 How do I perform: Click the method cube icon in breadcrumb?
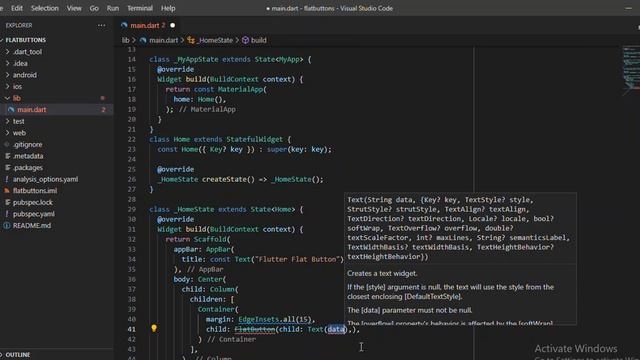245,40
